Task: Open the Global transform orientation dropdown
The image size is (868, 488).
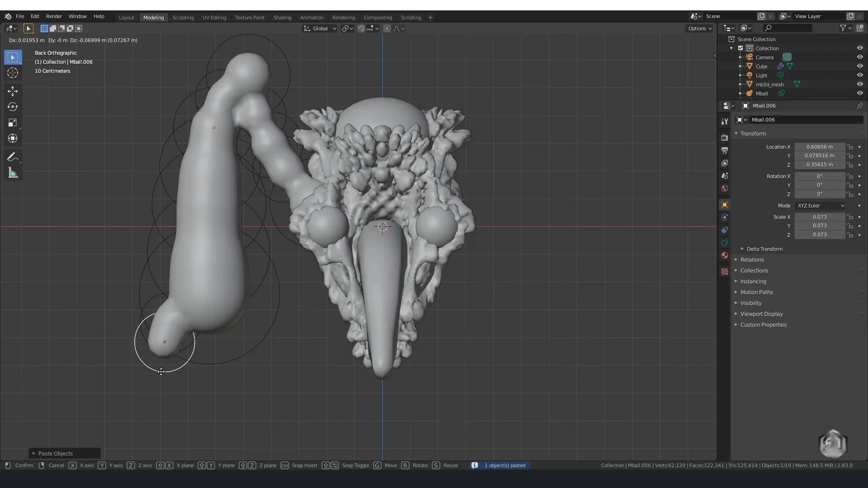Action: tap(320, 28)
